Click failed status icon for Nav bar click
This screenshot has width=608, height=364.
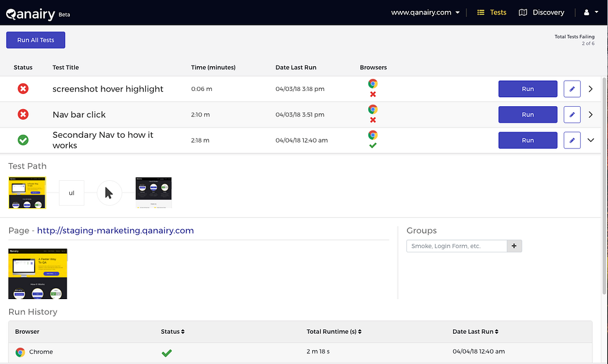23,114
